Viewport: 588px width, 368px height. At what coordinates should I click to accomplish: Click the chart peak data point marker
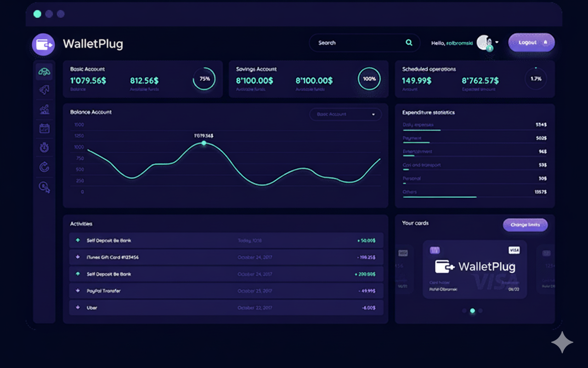click(x=204, y=143)
